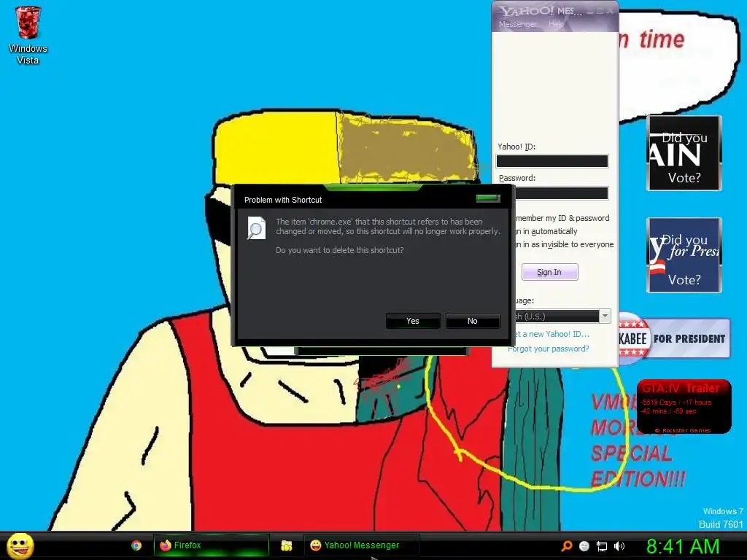Click the Yahoo smiley tray icon
Screen dimensions: 747x560
[584, 546]
